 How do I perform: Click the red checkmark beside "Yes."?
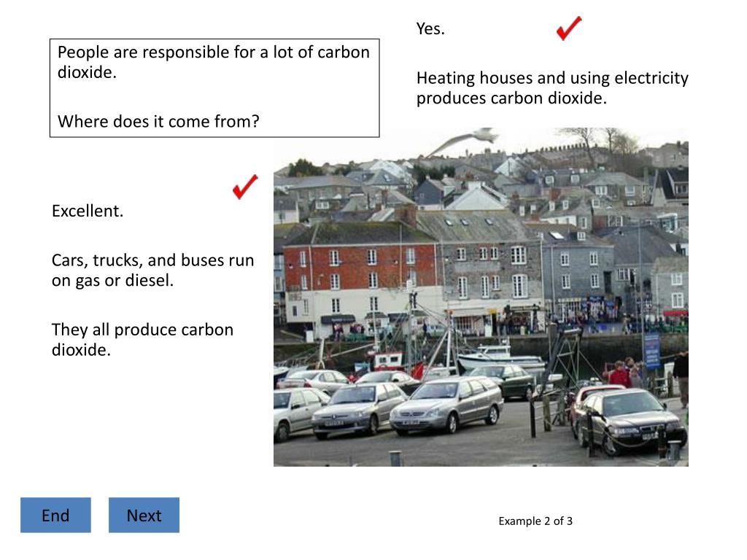pyautogui.click(x=568, y=28)
